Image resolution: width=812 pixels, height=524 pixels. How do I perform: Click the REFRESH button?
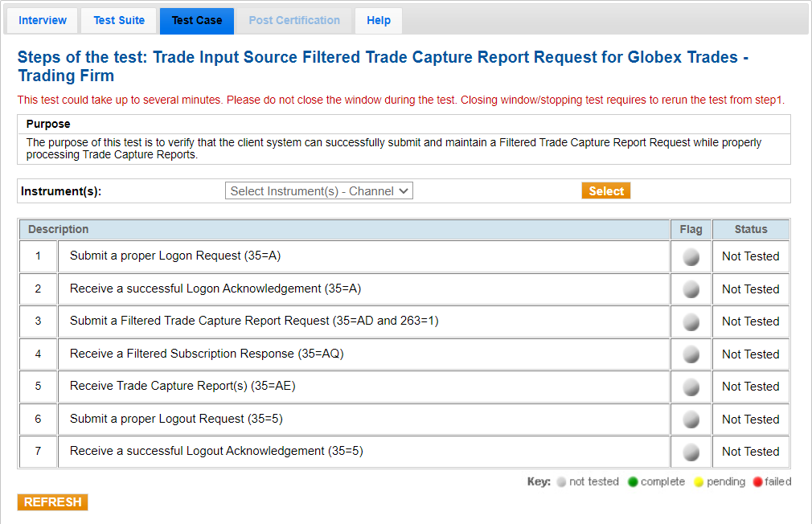pyautogui.click(x=52, y=501)
